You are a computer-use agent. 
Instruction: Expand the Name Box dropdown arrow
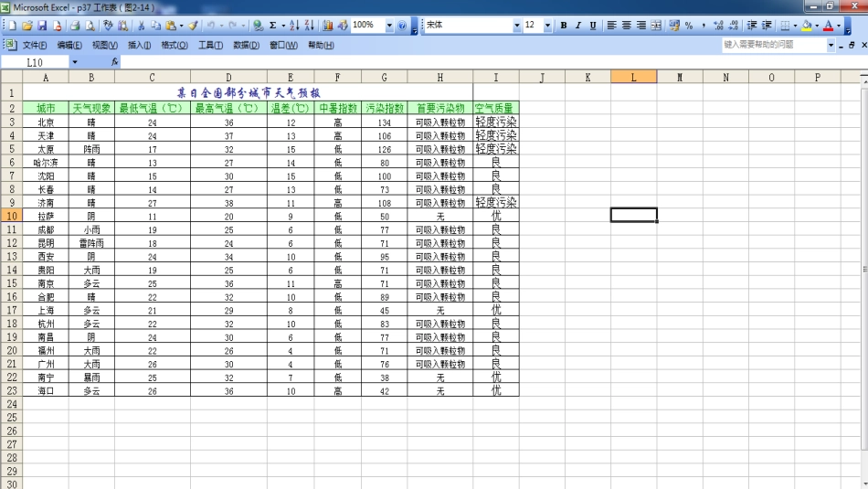[x=75, y=62]
